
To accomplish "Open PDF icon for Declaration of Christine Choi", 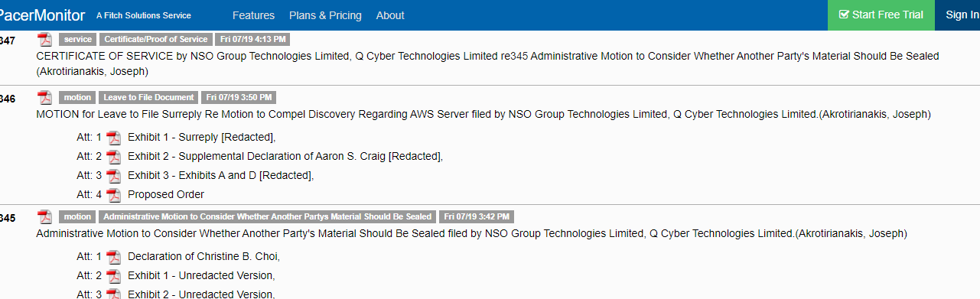I will pos(114,256).
